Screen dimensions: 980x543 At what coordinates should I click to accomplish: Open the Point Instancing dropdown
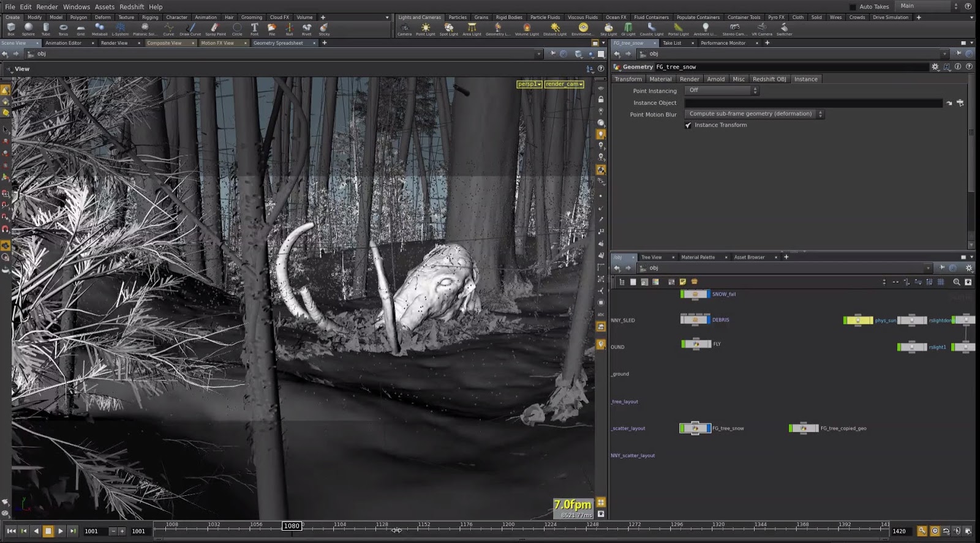click(722, 91)
